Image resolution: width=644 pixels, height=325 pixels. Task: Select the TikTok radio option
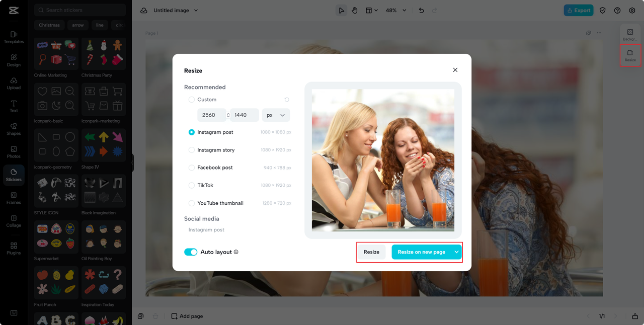coord(192,185)
